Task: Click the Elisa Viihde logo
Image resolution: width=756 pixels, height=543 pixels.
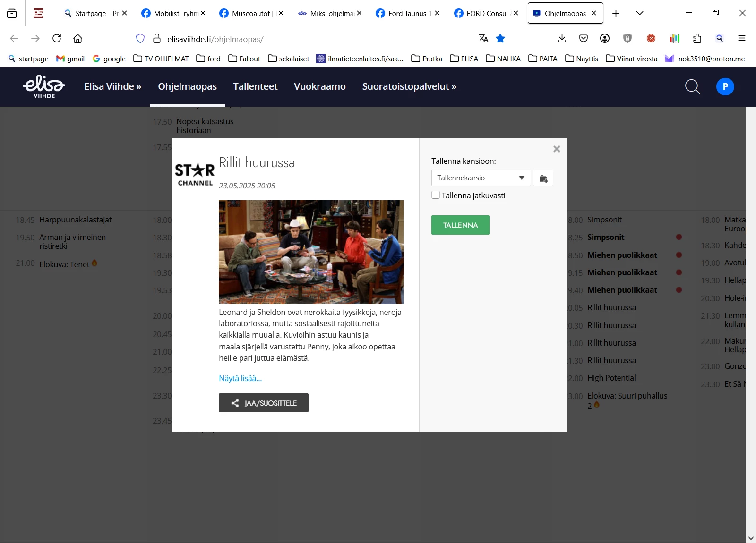Action: [x=44, y=86]
